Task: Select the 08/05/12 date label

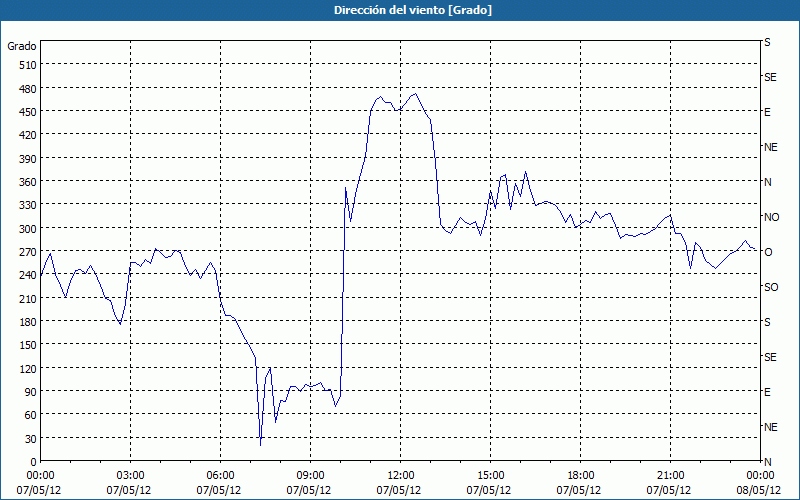Action: (758, 490)
